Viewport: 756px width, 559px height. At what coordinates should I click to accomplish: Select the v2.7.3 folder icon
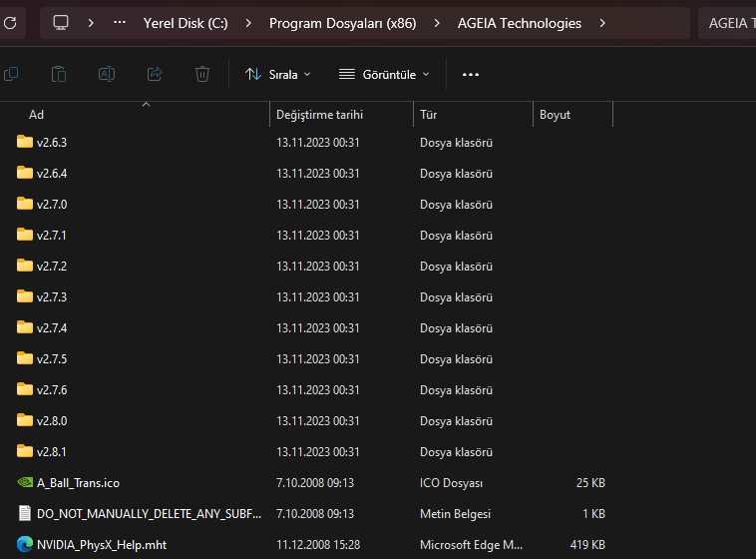pos(25,295)
